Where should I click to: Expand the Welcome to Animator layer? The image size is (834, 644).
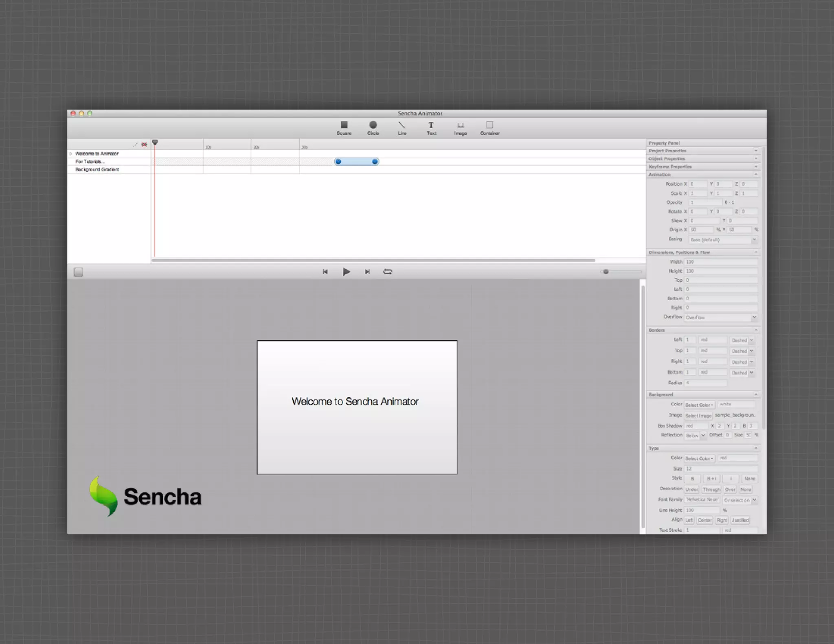pos(70,154)
